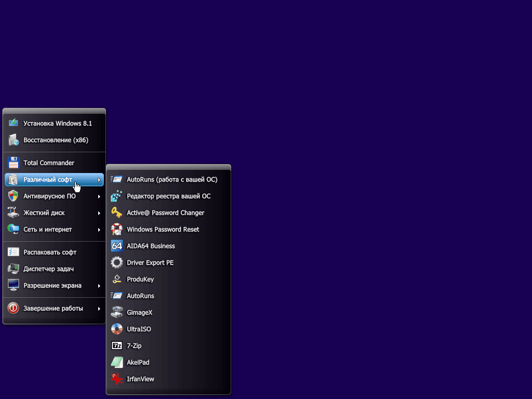Click the AIDA64 Business icon
Image resolution: width=532 pixels, height=399 pixels.
(117, 246)
